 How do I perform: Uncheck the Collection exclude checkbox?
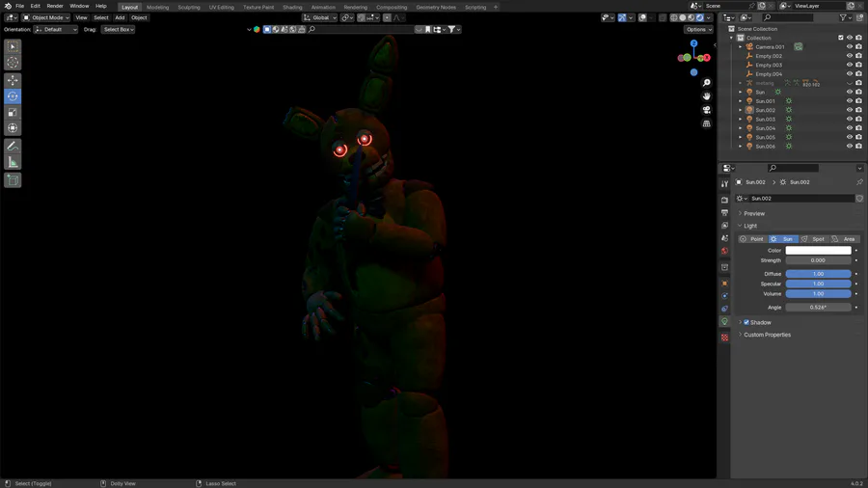840,38
